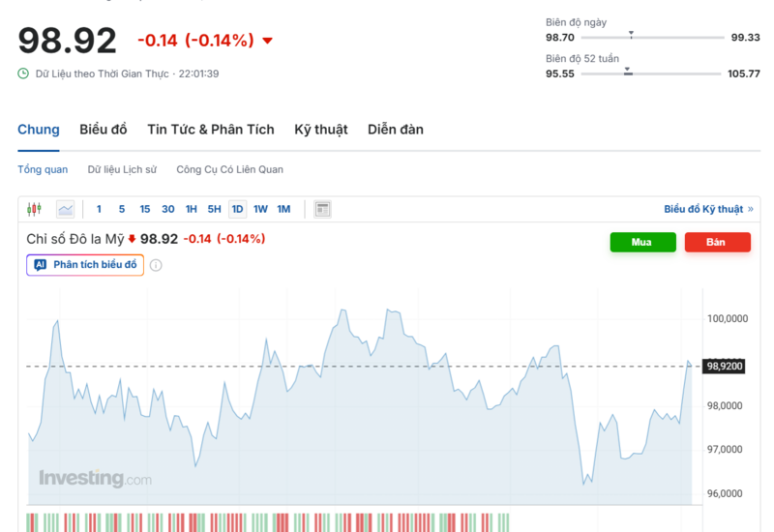
Task: Go to Tin Tức & Phân Tích tab
Action: click(x=210, y=130)
